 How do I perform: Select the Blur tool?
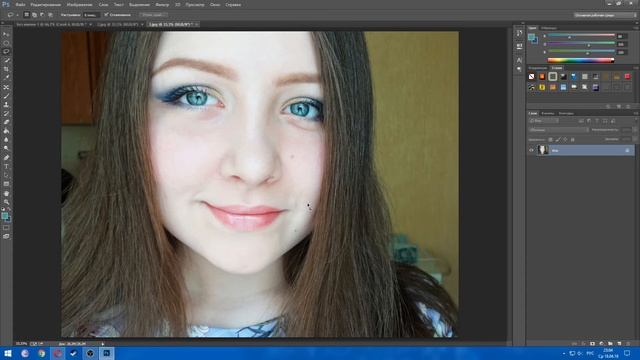6,140
